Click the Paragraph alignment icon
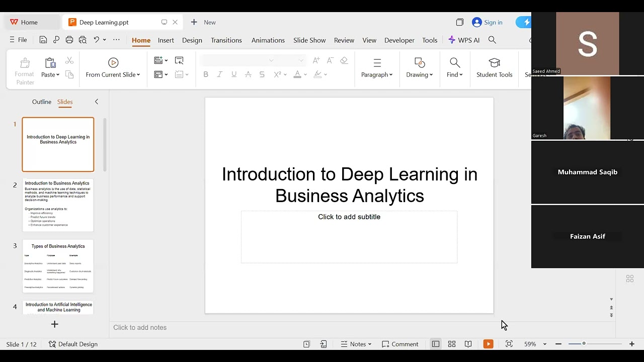The width and height of the screenshot is (644, 362). pyautogui.click(x=377, y=62)
